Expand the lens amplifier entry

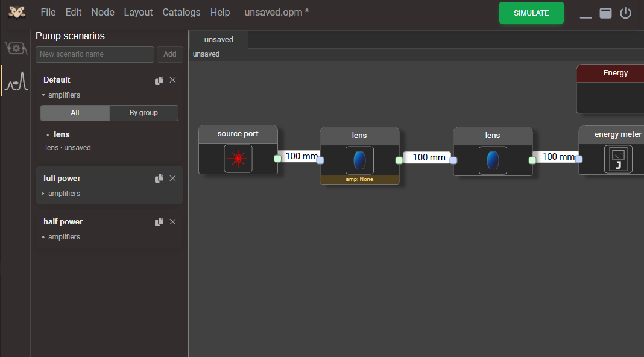tap(48, 134)
